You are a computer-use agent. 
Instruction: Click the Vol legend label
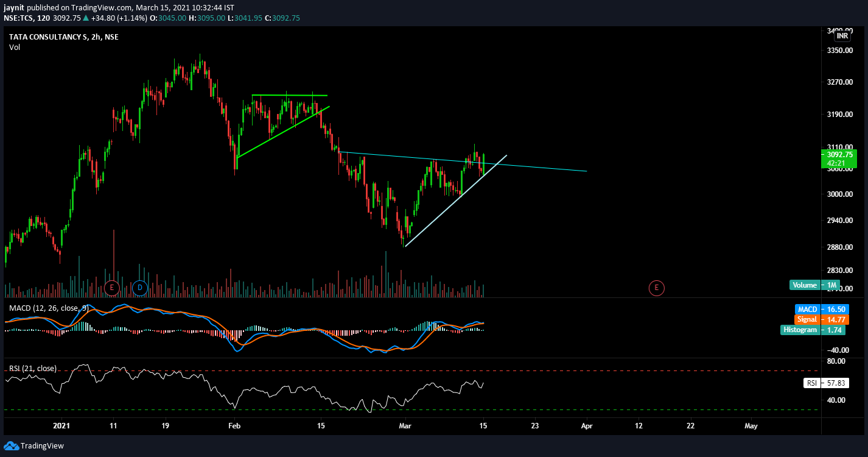tap(15, 48)
